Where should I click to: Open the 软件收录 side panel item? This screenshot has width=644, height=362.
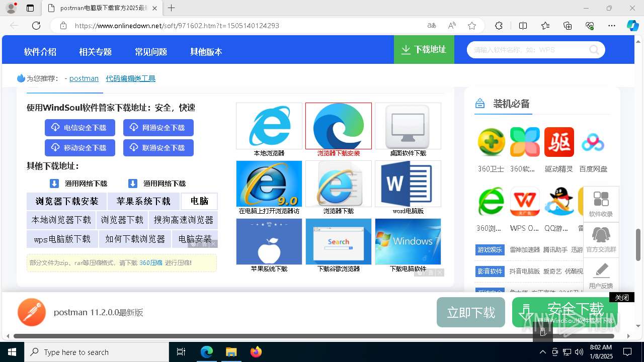(601, 204)
